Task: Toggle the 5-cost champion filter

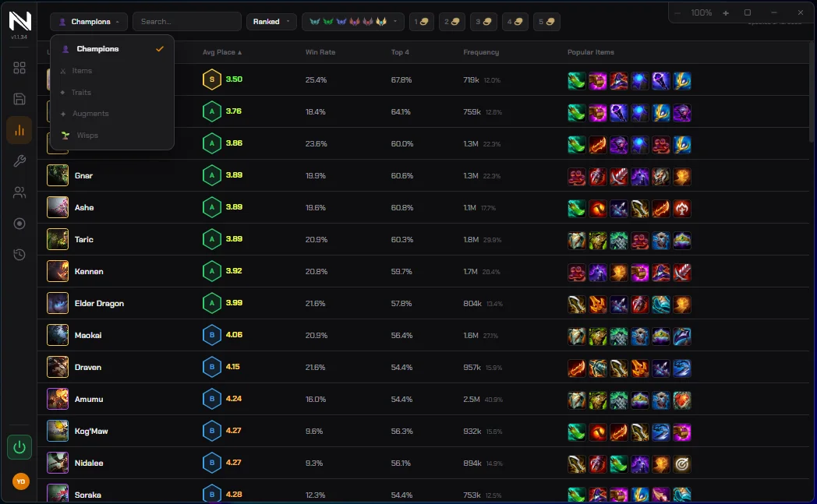Action: coord(546,21)
